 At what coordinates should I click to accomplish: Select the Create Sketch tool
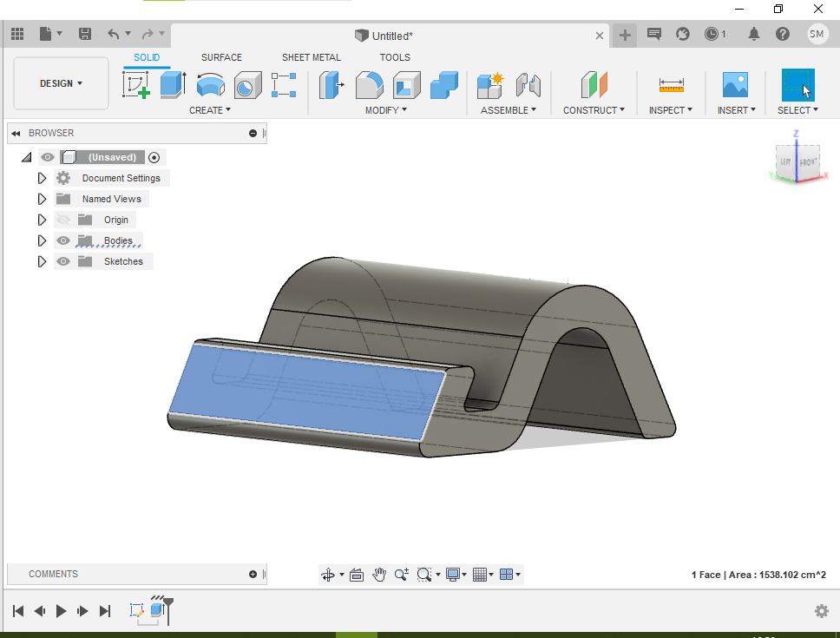[x=136, y=85]
